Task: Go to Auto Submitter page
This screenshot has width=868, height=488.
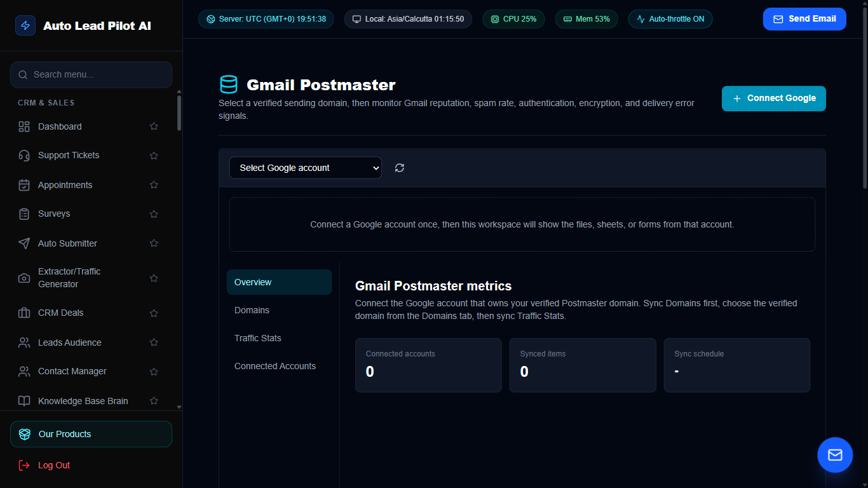Action: tap(67, 243)
